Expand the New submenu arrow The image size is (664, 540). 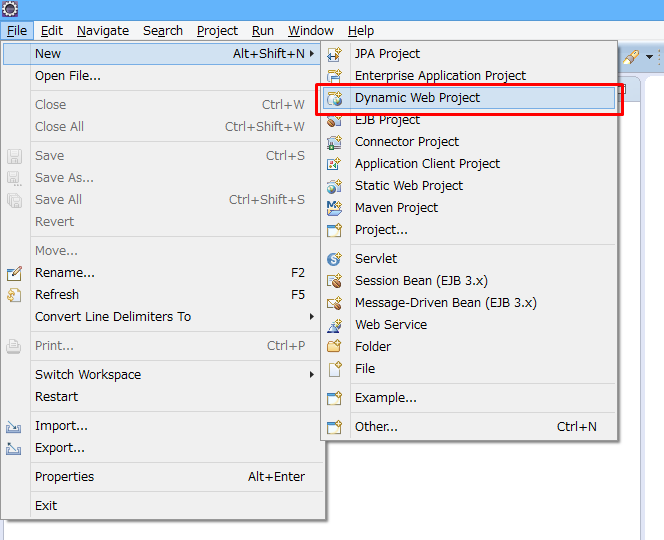point(312,54)
